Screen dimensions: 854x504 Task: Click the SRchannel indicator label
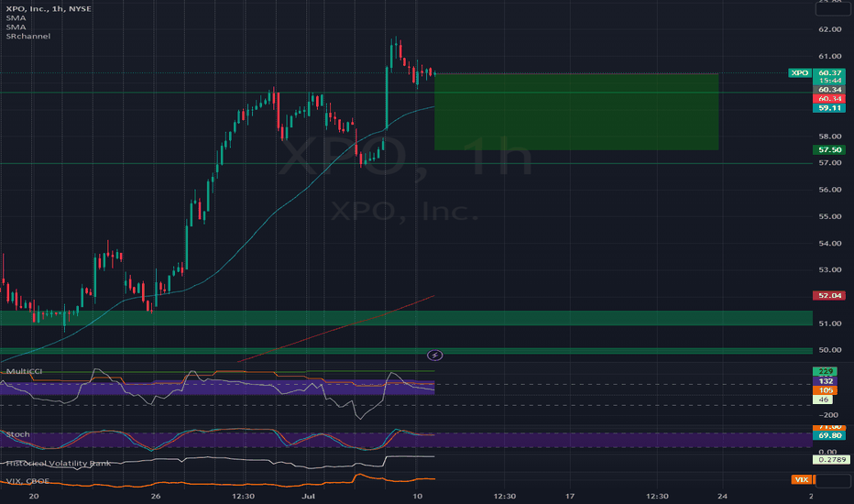[x=27, y=36]
